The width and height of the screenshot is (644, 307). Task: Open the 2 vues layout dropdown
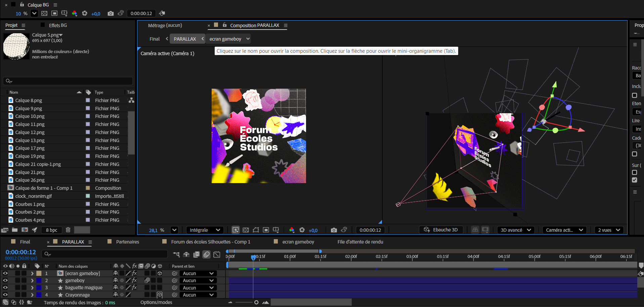click(609, 230)
